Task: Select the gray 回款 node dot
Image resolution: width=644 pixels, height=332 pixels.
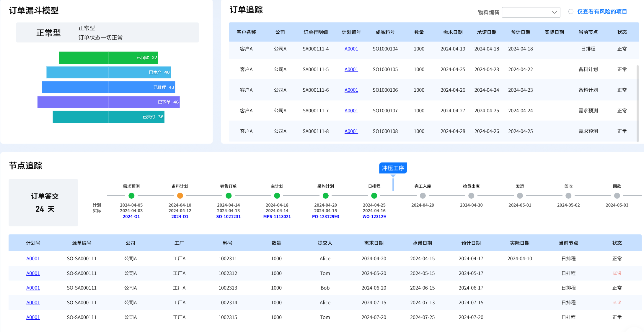Action: pos(617,195)
